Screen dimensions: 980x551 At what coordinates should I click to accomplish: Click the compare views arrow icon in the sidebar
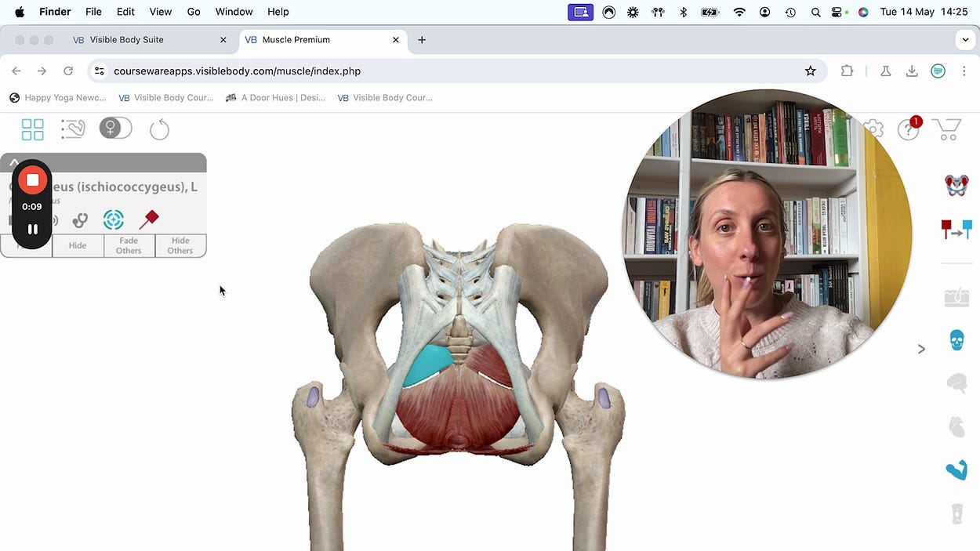(x=956, y=230)
